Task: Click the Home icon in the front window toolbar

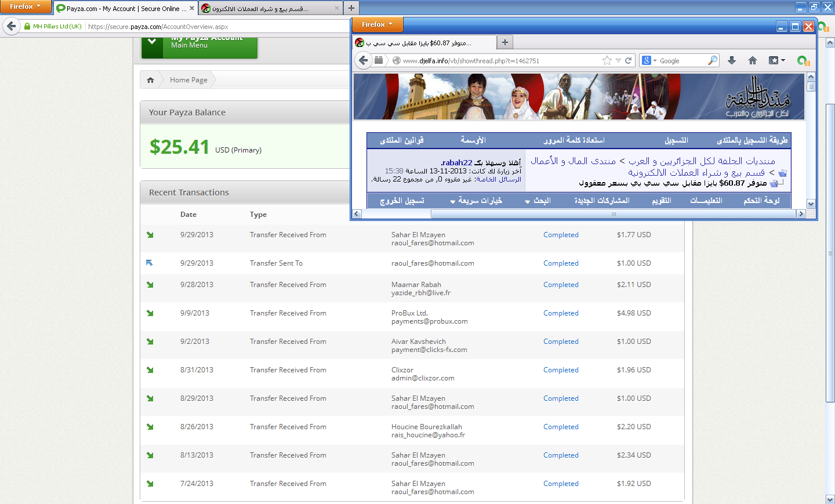Action: (753, 60)
